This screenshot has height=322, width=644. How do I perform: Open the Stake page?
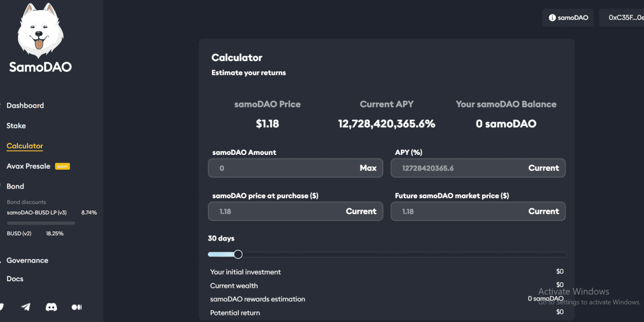16,125
